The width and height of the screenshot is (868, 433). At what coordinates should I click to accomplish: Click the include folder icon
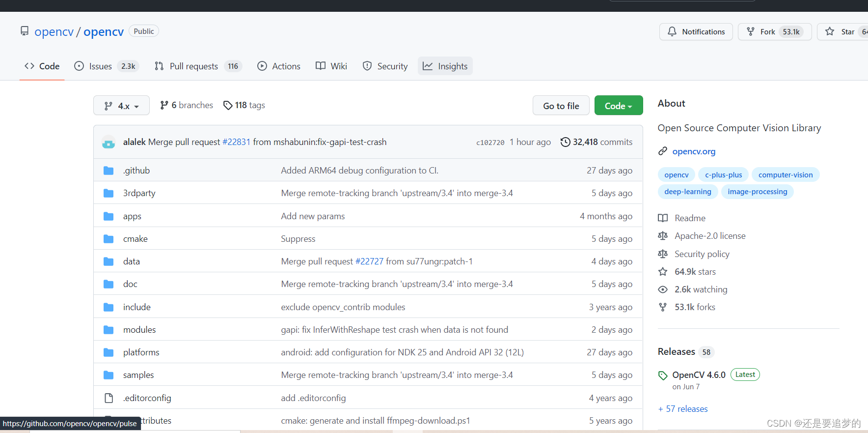click(x=108, y=307)
